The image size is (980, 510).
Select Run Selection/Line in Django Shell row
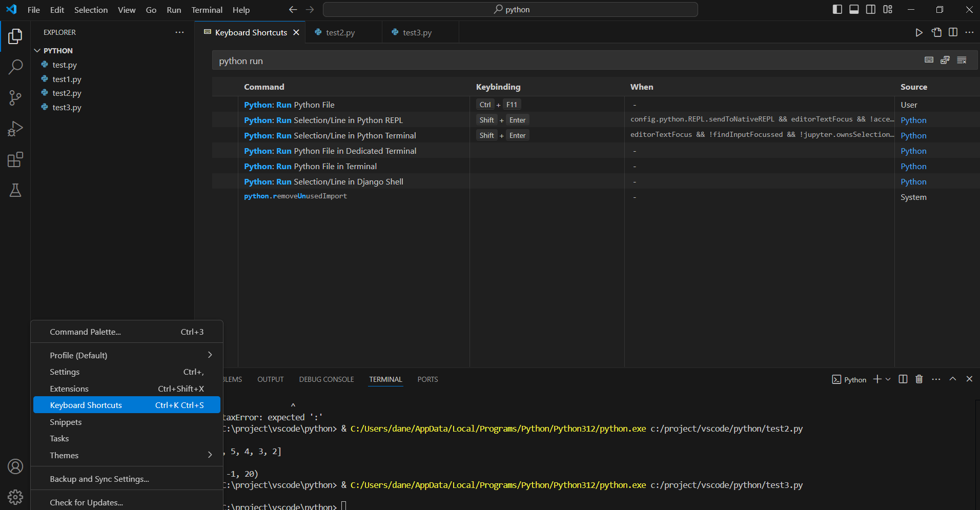(x=596, y=181)
